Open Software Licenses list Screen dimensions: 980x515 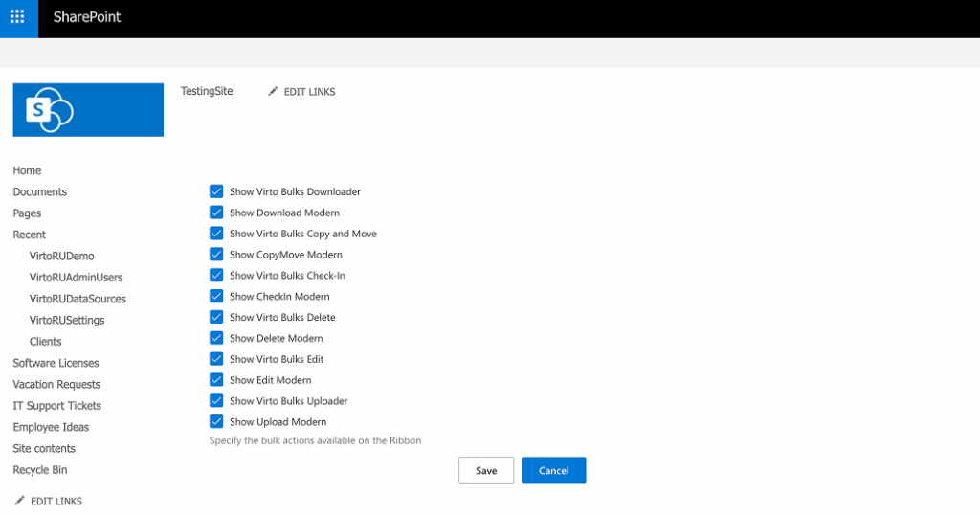pyautogui.click(x=56, y=363)
